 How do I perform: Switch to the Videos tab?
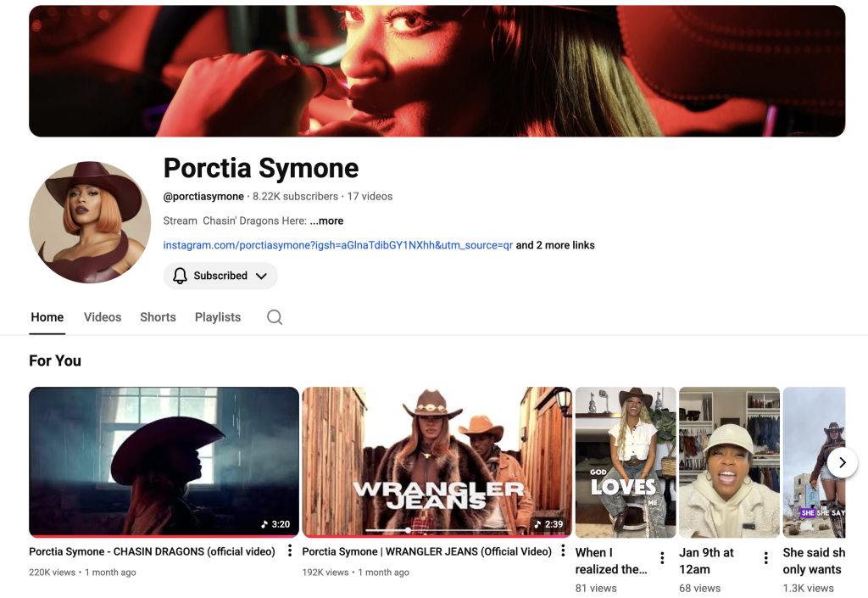(x=102, y=316)
